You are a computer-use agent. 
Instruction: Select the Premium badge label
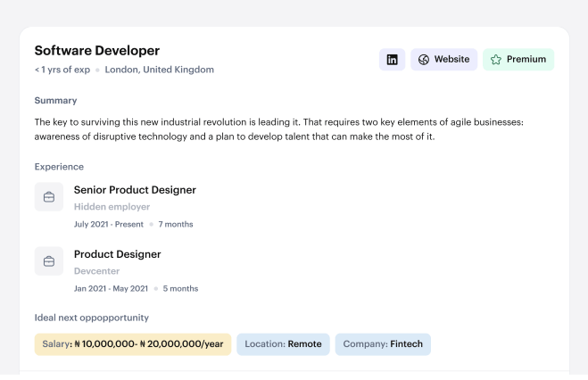coord(526,60)
